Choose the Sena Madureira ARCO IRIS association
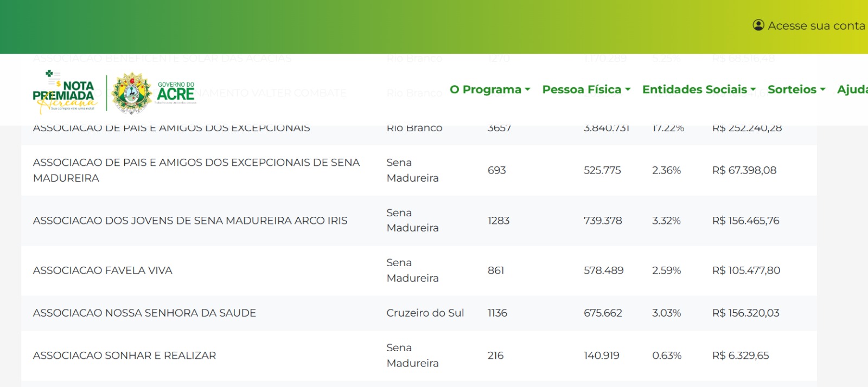 (x=190, y=221)
